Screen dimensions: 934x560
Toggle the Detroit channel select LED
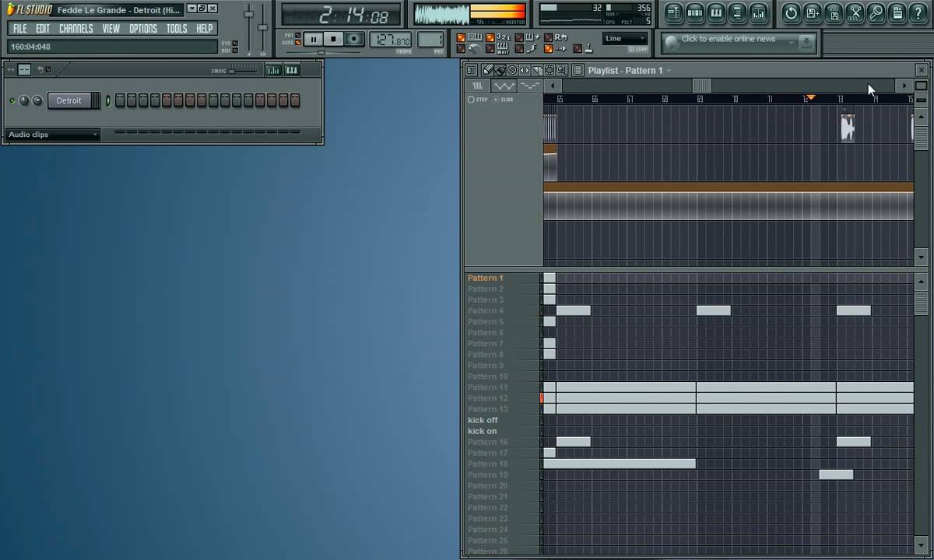point(108,100)
